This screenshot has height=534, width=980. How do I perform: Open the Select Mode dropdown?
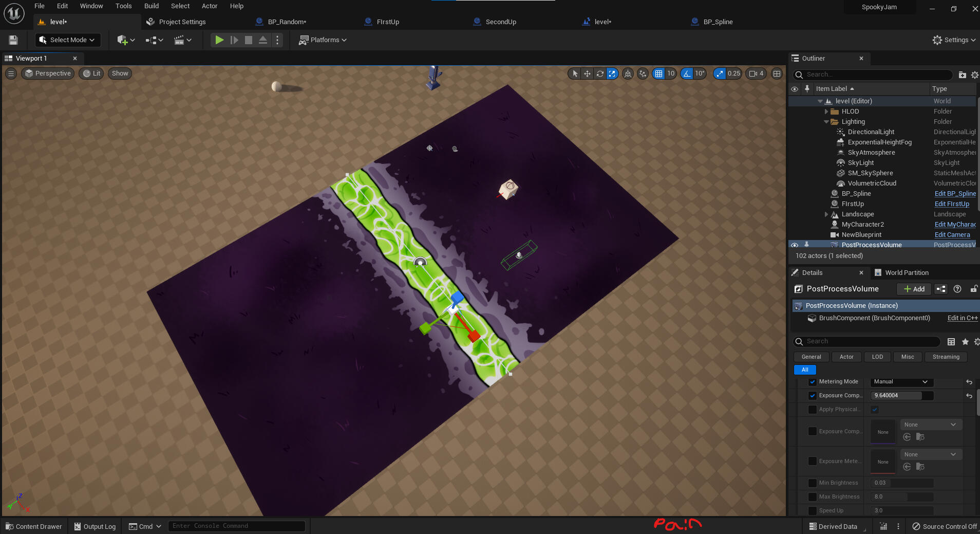point(68,40)
